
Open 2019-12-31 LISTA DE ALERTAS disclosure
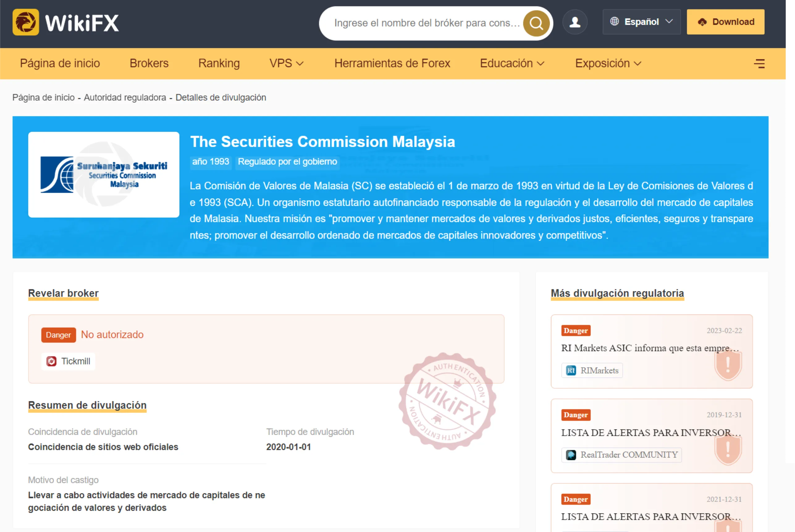click(x=651, y=433)
